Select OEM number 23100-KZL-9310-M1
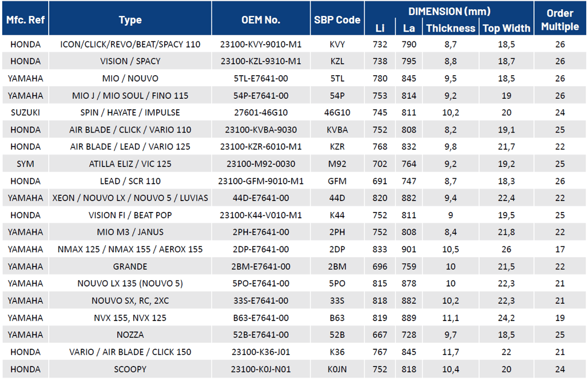588x390 pixels. pos(261,61)
